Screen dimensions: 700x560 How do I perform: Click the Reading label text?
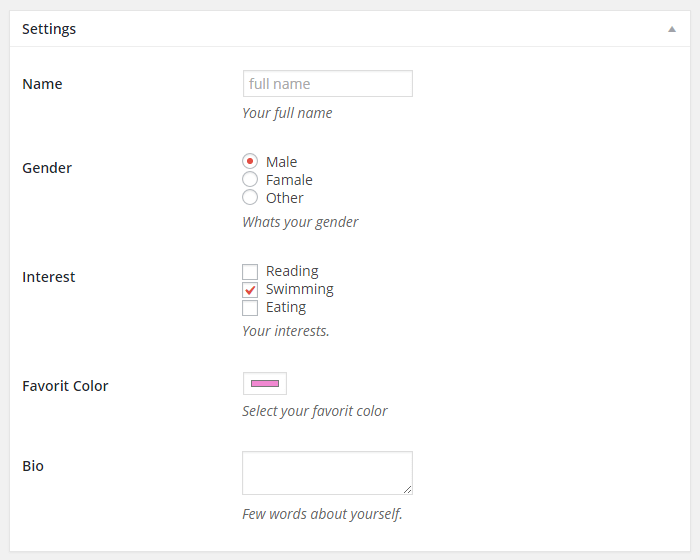click(x=292, y=271)
